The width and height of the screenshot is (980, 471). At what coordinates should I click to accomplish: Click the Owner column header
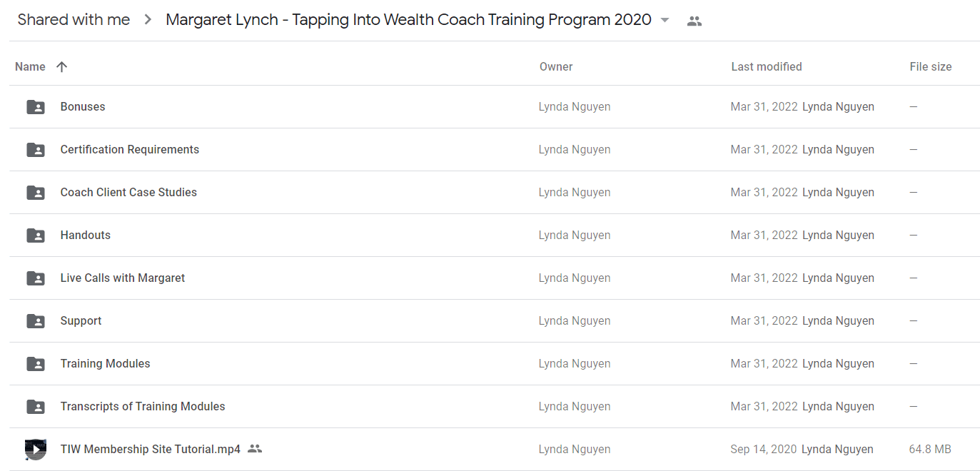pyautogui.click(x=556, y=66)
